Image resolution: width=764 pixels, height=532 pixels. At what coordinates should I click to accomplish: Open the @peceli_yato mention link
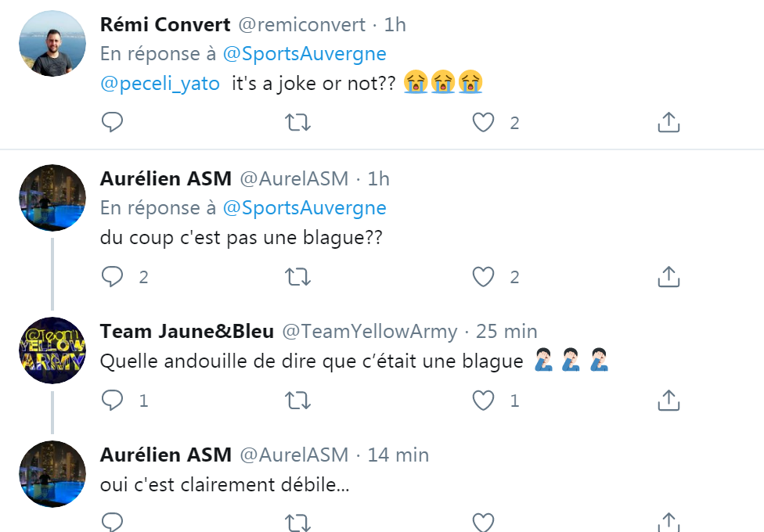point(160,84)
